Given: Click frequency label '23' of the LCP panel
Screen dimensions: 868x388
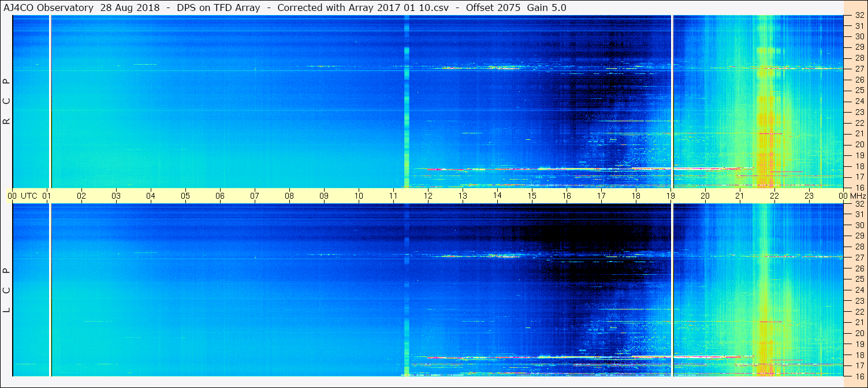Looking at the screenshot, I should 859,301.
